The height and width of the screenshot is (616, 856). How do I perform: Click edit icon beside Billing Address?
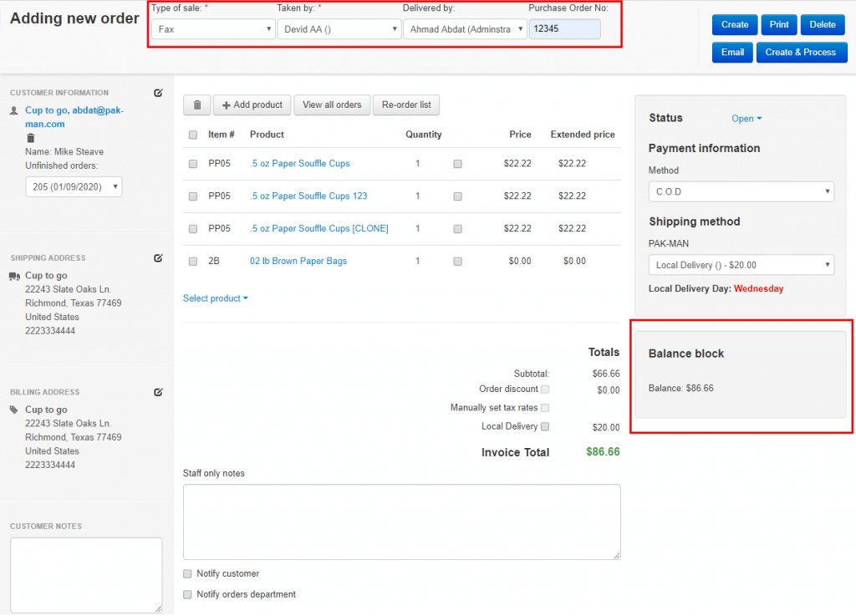pyautogui.click(x=158, y=392)
